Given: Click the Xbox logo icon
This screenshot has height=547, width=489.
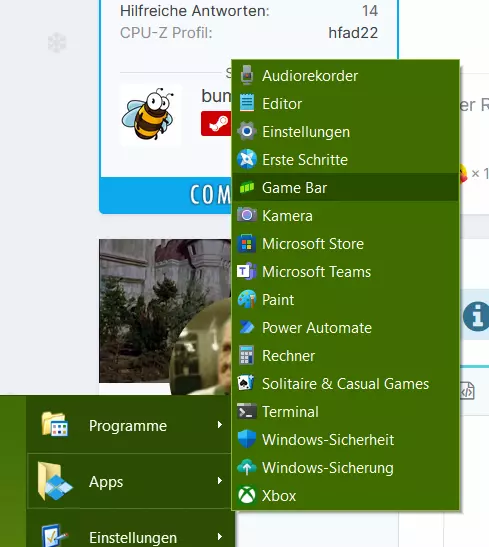Looking at the screenshot, I should 247,495.
